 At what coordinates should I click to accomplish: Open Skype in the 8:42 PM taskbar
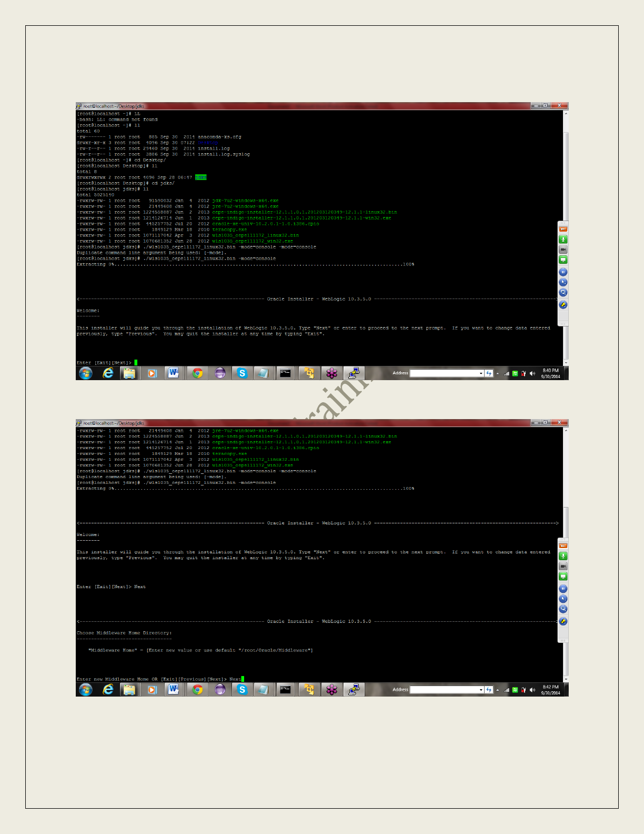point(242,690)
